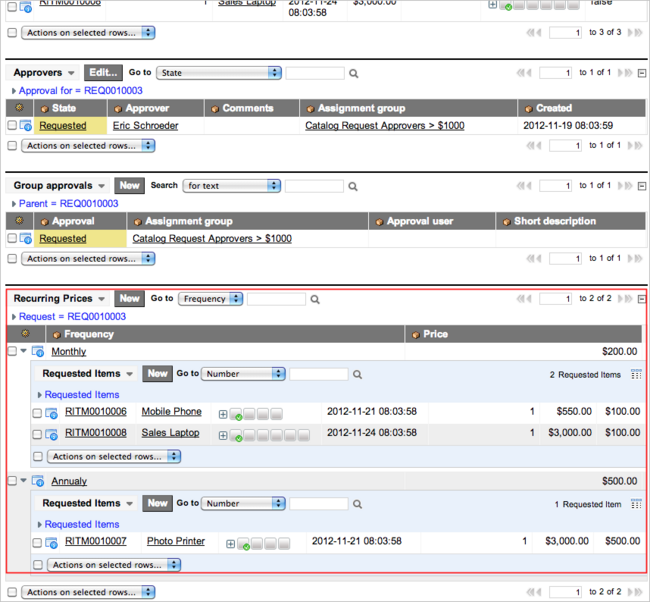The image size is (650, 602).
Task: Open the Frequency Go to dropdown
Action: [x=211, y=299]
